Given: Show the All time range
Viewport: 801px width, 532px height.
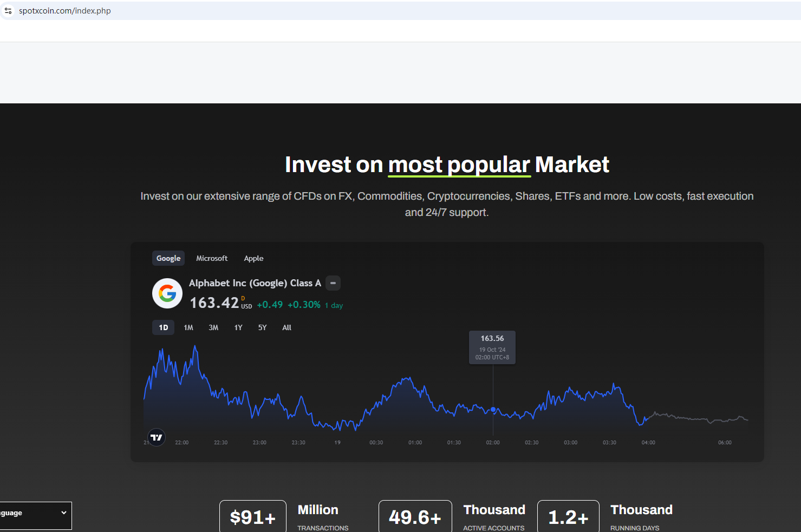Looking at the screenshot, I should 287,327.
